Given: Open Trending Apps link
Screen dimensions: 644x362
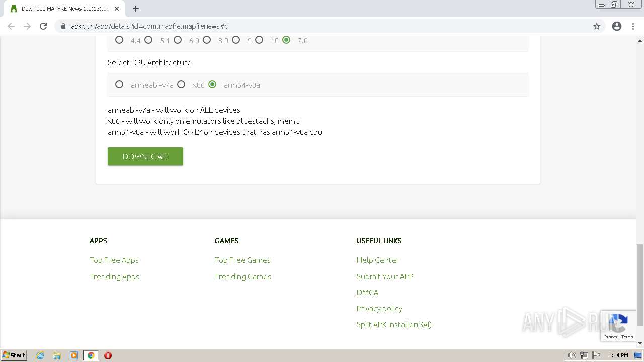Looking at the screenshot, I should coord(114,276).
